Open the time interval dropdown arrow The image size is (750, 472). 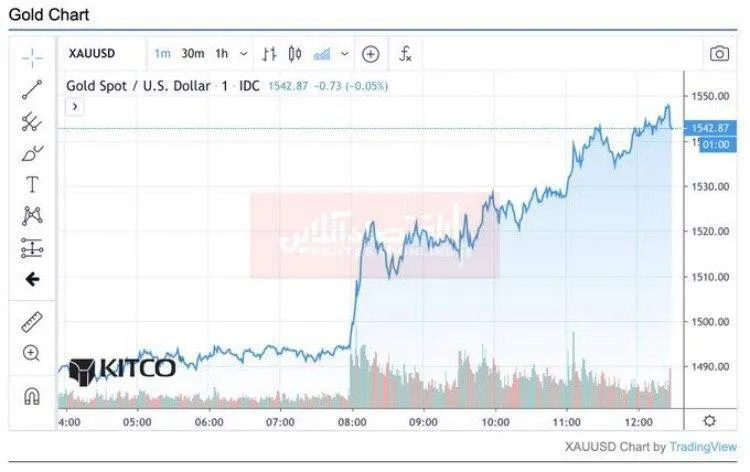243,54
